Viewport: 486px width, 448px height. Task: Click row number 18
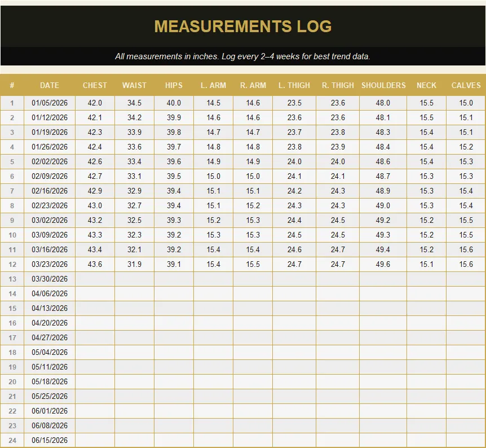point(12,353)
